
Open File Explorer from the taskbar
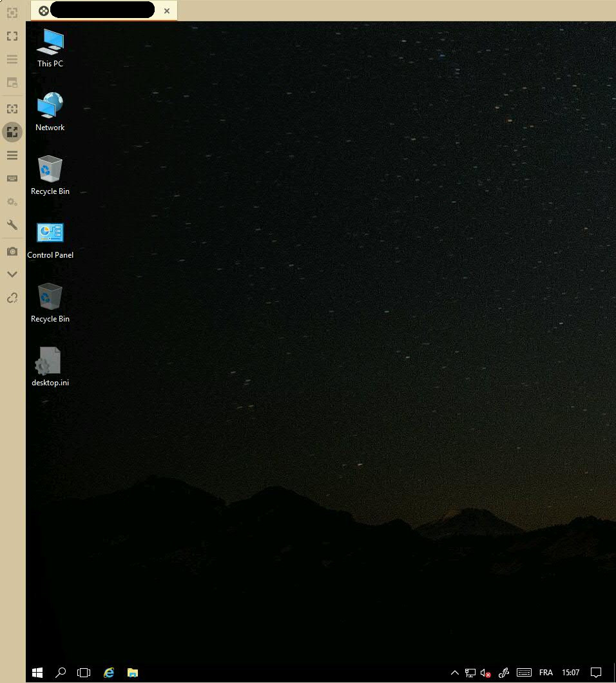133,672
